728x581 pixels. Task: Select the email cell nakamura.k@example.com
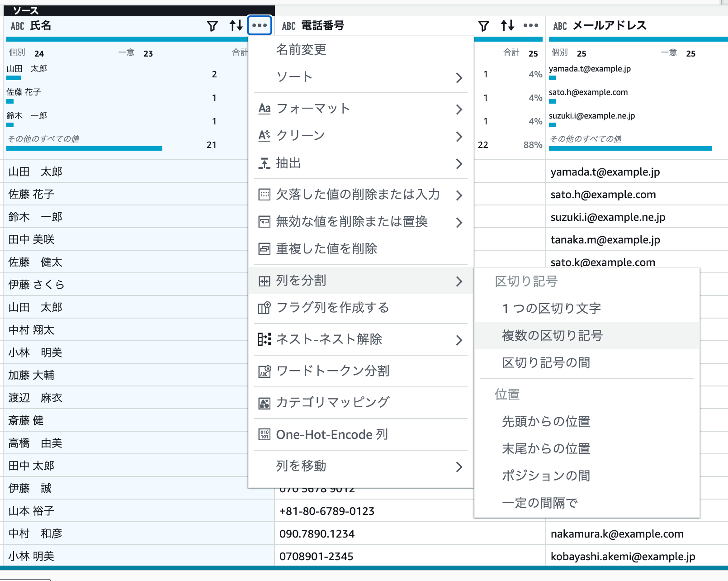coord(637,533)
